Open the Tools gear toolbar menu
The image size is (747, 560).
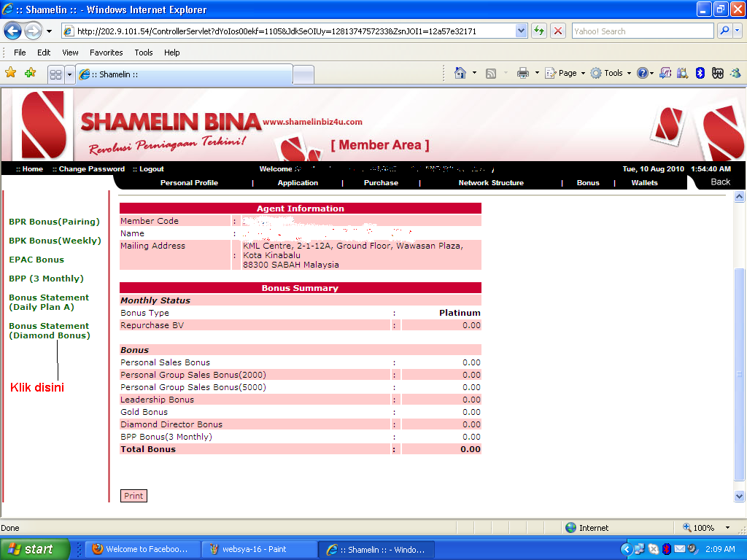coord(611,73)
